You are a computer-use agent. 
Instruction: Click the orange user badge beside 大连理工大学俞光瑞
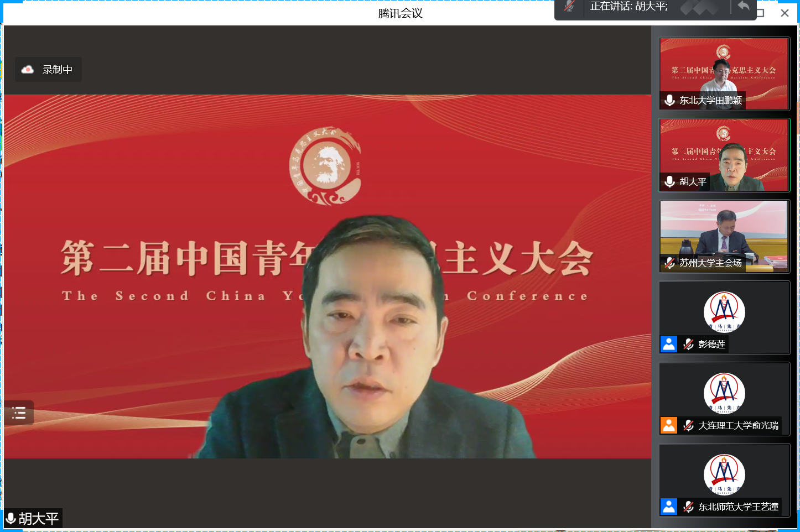[x=669, y=425]
